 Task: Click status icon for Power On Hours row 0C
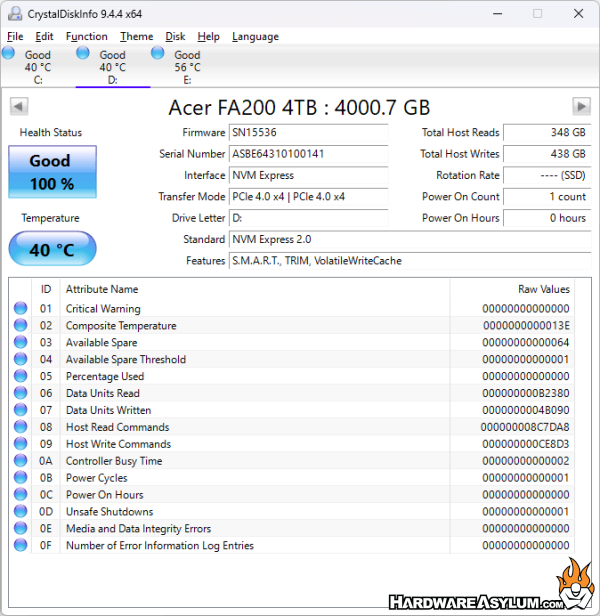click(x=20, y=494)
